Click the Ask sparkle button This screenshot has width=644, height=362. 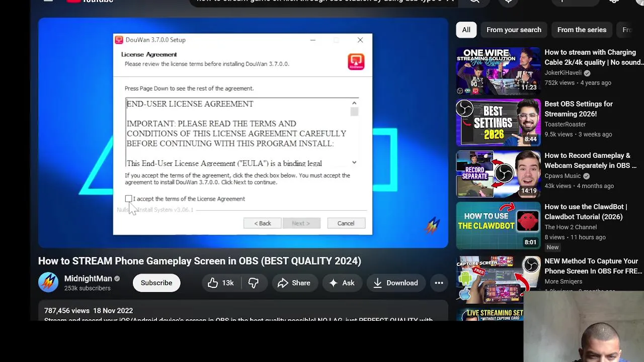point(342,283)
